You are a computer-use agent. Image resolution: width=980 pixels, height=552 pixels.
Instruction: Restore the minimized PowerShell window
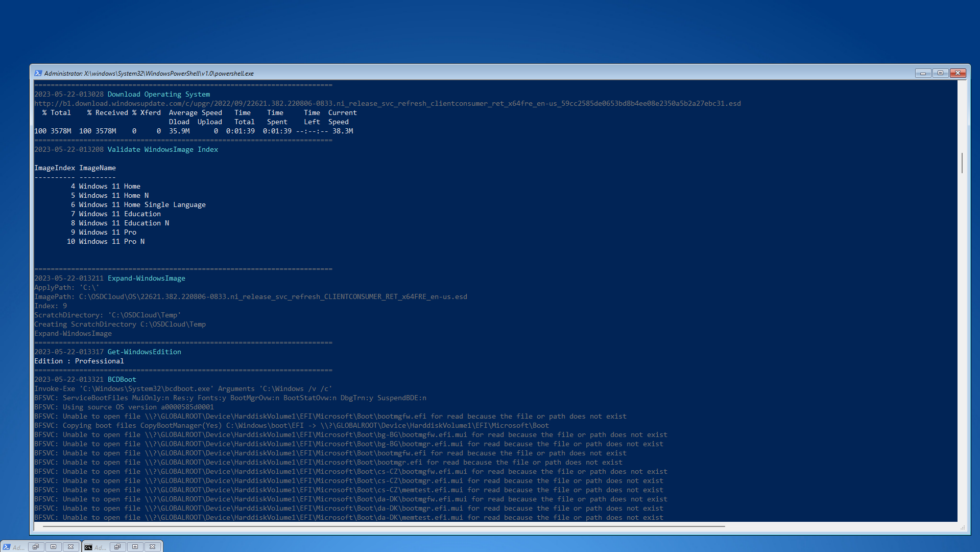[36, 547]
